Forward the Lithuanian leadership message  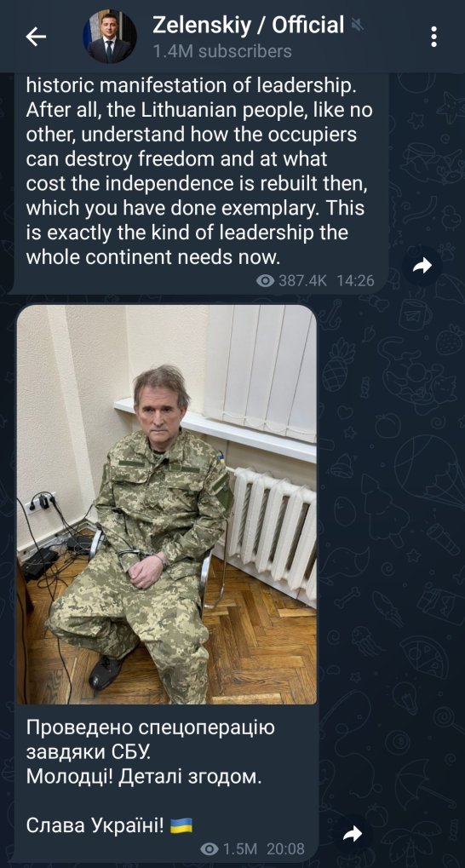click(x=422, y=267)
